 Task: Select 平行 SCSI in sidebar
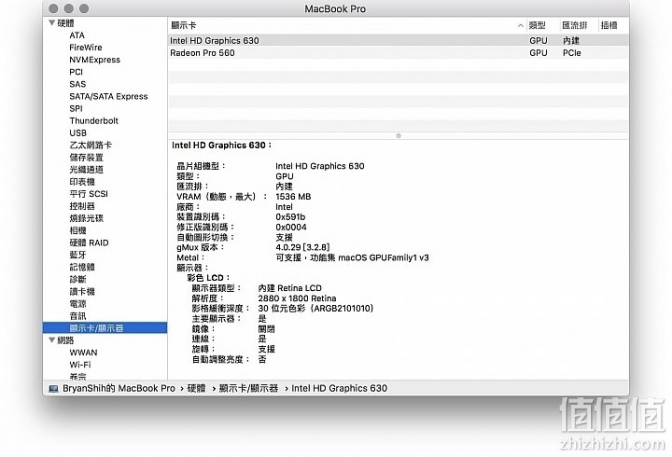click(89, 194)
